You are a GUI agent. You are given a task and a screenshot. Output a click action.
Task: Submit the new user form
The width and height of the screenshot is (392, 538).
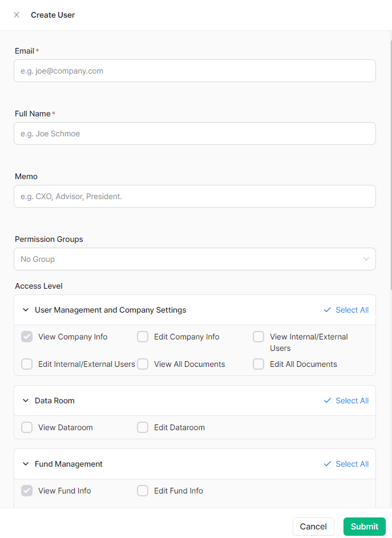[364, 527]
